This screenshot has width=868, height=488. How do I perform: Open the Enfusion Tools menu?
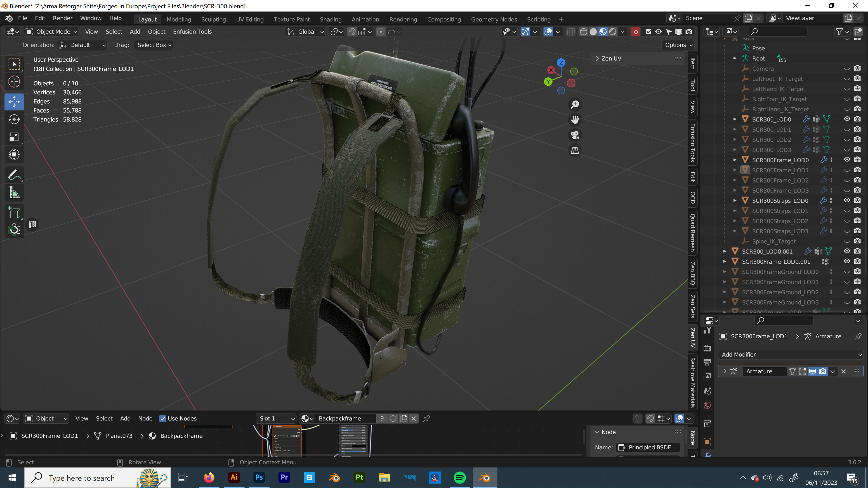(192, 32)
